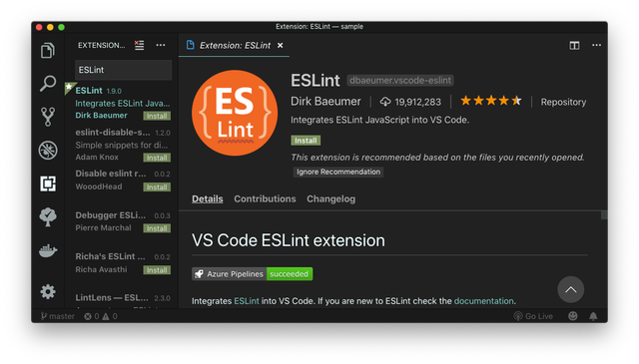Open the Debug view icon
Screen dimensions: 639x364
point(48,151)
